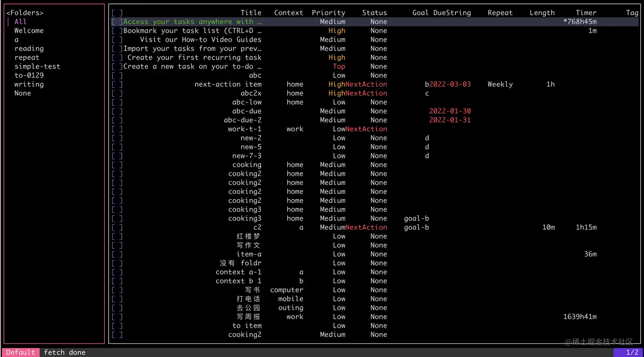Click the Folders panel heading
The width and height of the screenshot is (644, 357).
[x=25, y=13]
